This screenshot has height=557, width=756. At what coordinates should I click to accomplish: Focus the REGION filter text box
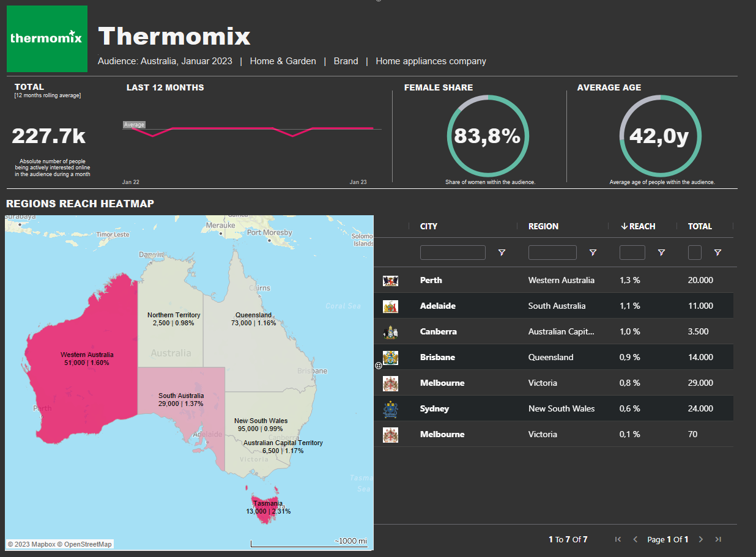552,253
